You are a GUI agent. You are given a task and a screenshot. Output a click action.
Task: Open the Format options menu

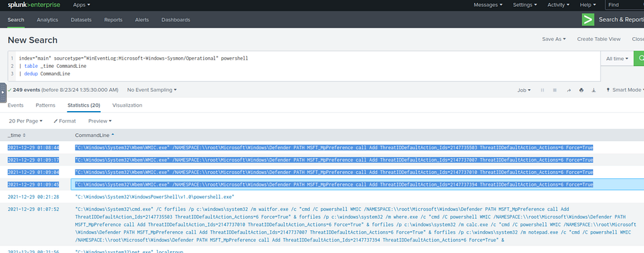coord(64,121)
